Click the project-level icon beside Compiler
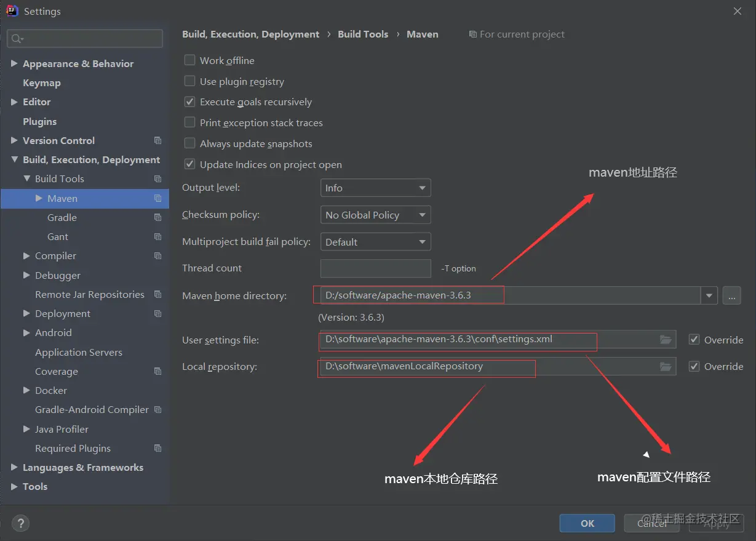 click(x=158, y=255)
